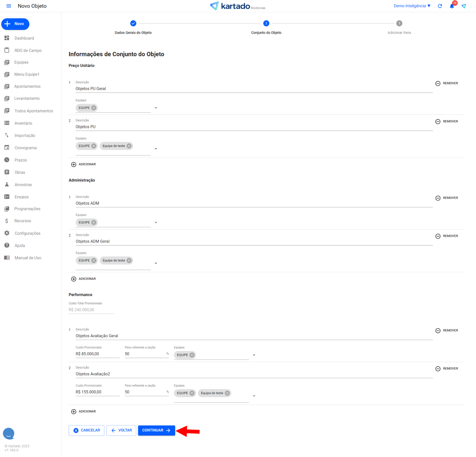Open Equipes dropdown for Objetos Avaliação2
This screenshot has height=457, width=476.
click(x=254, y=396)
